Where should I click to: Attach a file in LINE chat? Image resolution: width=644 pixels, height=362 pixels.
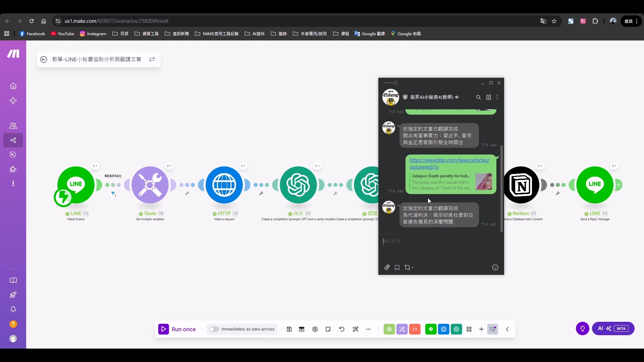[x=387, y=267]
